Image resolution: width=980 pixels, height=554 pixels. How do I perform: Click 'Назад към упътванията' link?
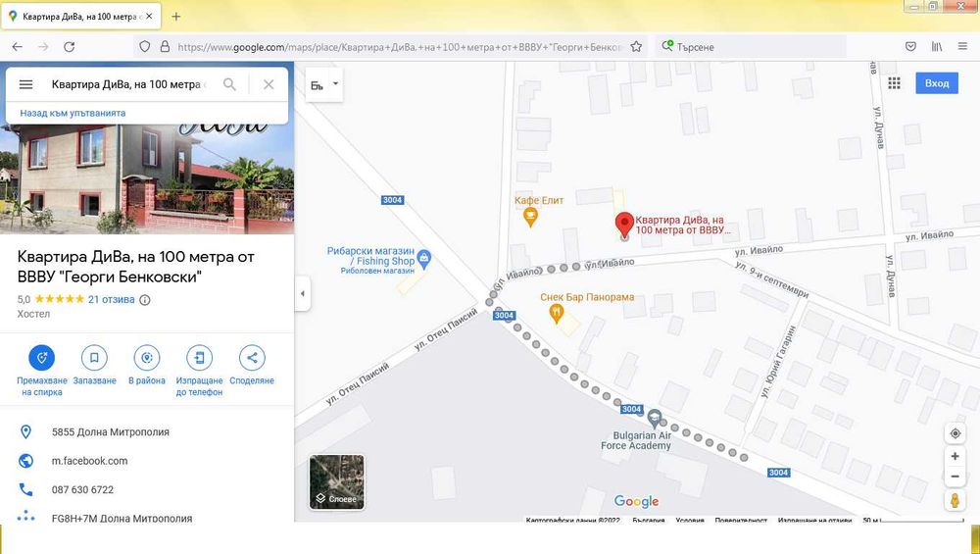point(73,113)
